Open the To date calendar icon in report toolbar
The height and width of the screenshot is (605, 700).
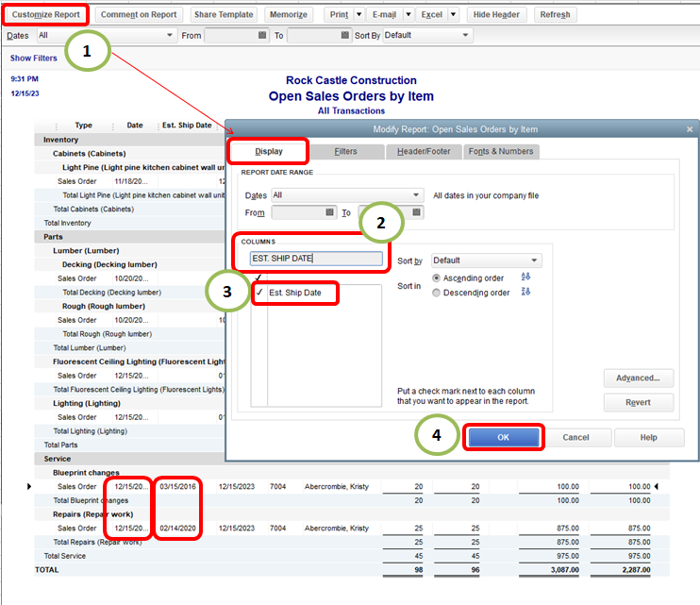tap(344, 35)
